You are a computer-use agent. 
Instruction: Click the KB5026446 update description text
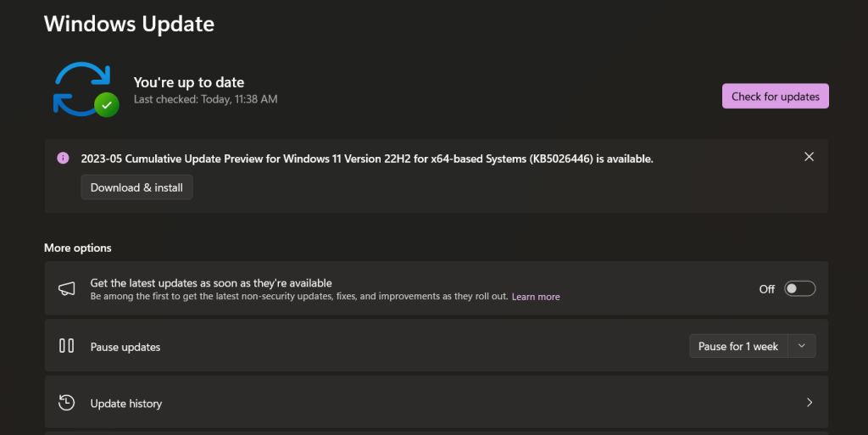pos(367,159)
